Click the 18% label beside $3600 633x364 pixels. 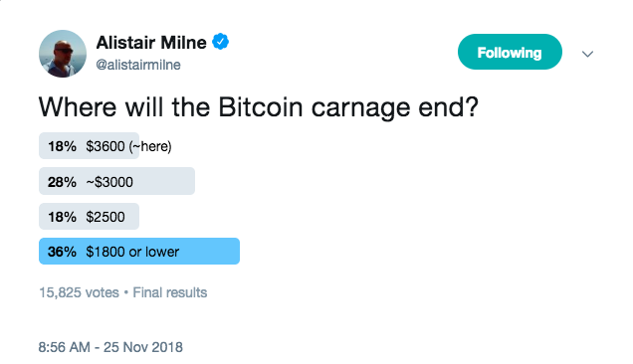(62, 146)
